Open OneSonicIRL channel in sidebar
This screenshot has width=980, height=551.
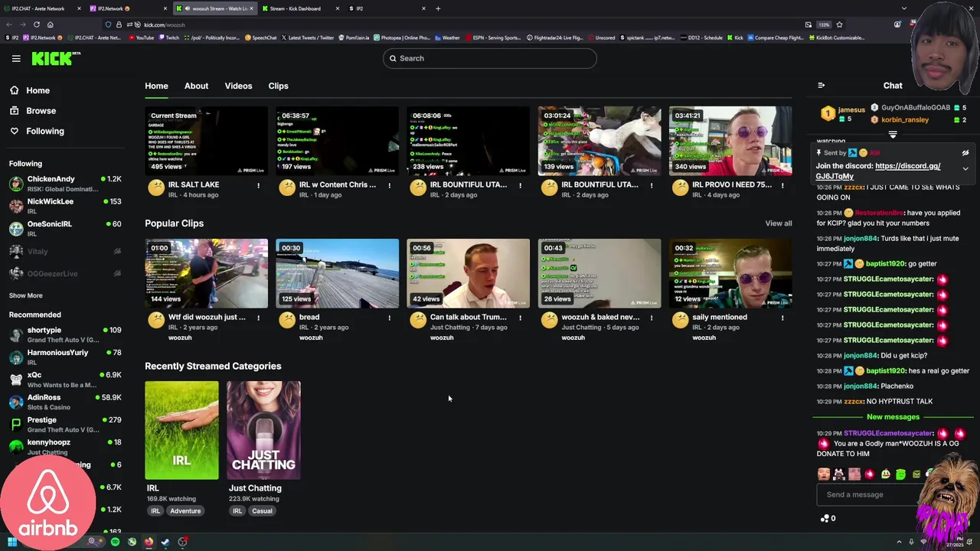(65, 228)
